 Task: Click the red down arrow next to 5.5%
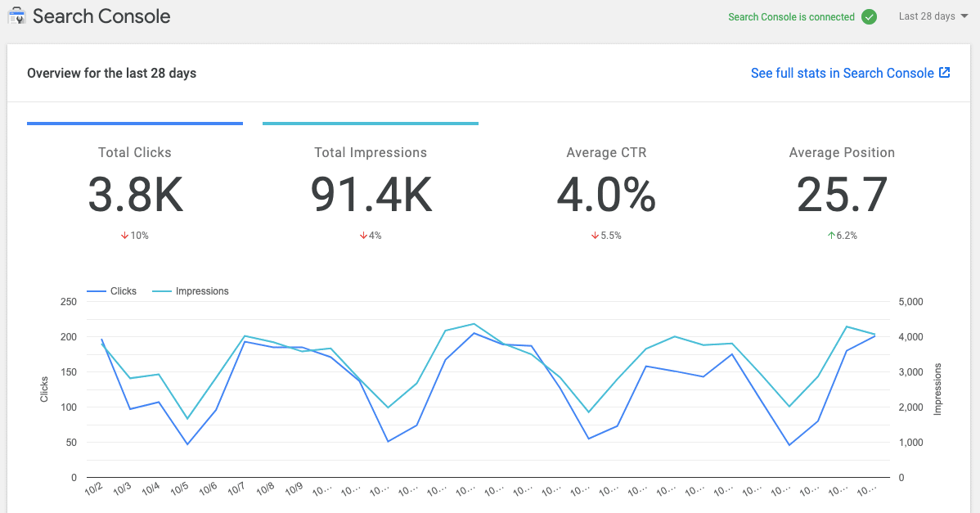(x=595, y=236)
